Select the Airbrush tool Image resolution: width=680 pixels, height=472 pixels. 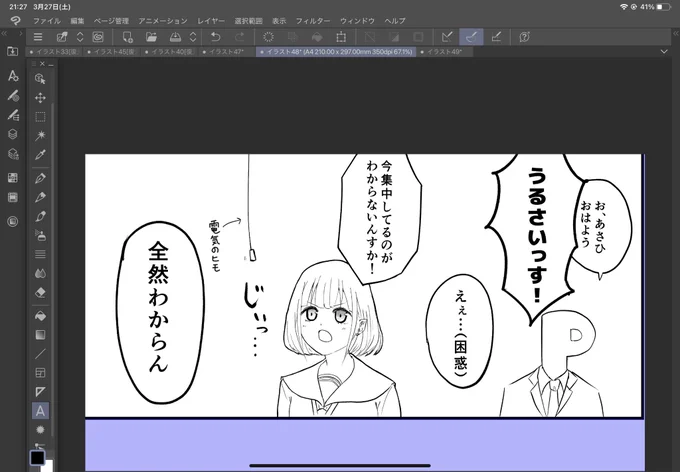click(x=40, y=235)
